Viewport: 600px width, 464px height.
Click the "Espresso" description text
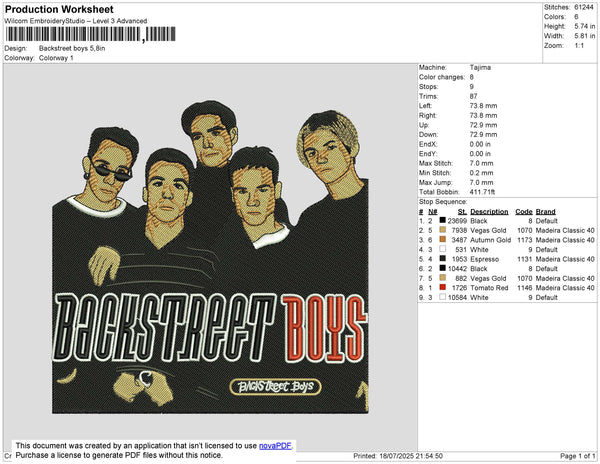point(484,259)
